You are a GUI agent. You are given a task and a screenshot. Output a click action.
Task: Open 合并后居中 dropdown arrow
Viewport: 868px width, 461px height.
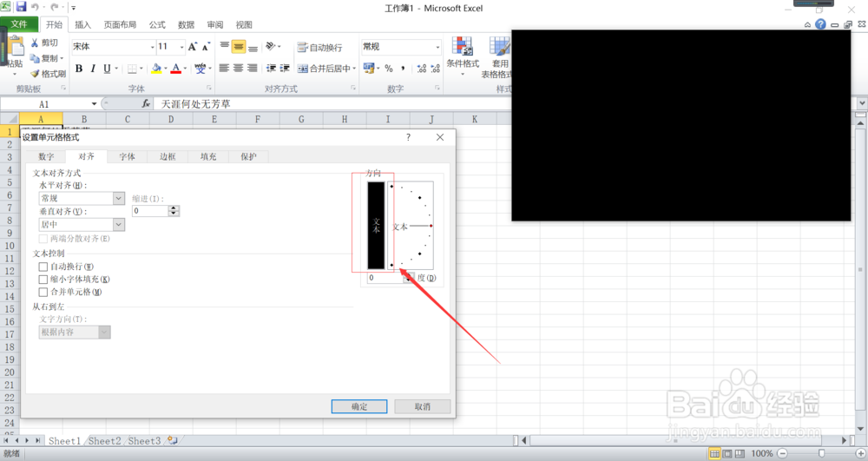tap(354, 69)
